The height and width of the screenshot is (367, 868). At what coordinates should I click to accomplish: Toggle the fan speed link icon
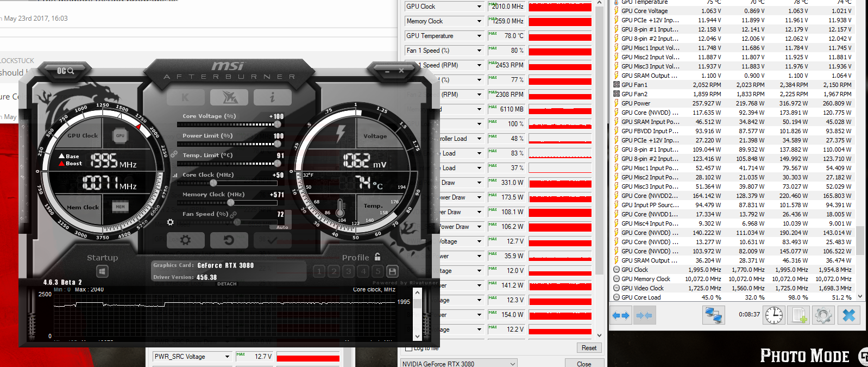[234, 214]
